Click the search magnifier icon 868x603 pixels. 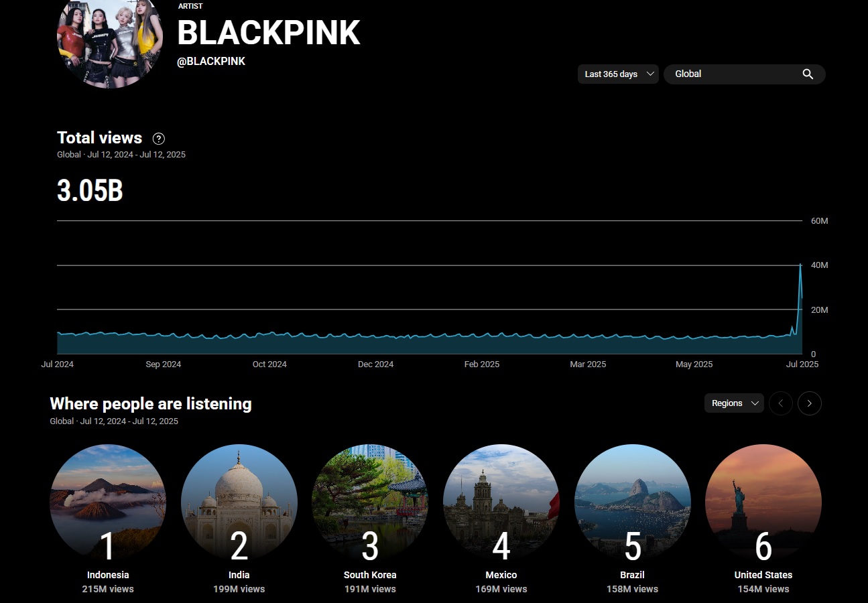tap(808, 74)
